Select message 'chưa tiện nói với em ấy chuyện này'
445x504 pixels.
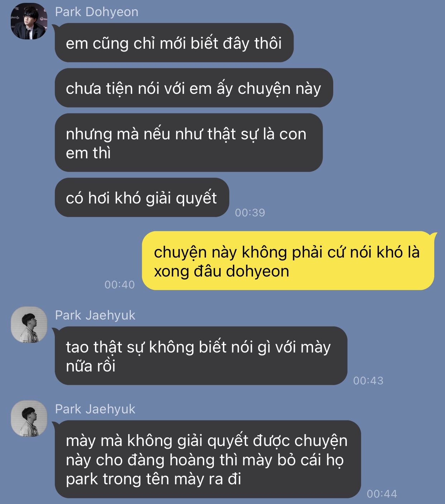click(194, 88)
